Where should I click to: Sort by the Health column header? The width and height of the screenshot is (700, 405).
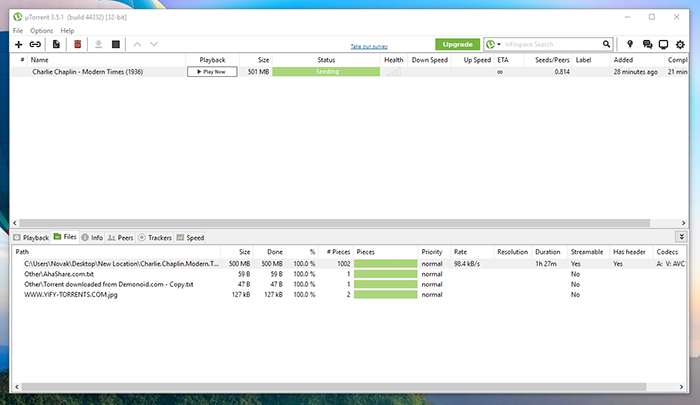click(394, 60)
